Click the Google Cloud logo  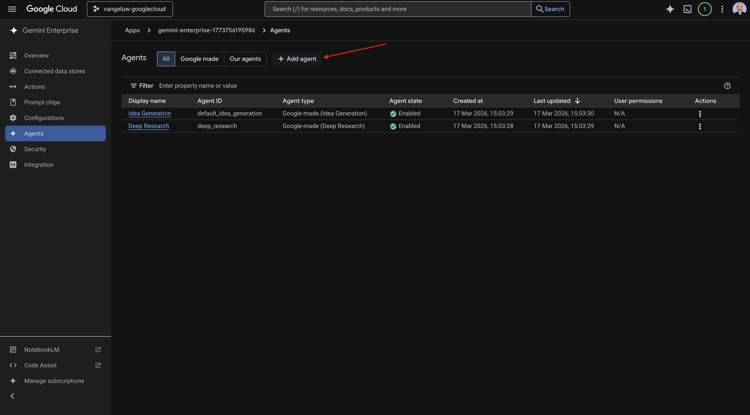[52, 9]
